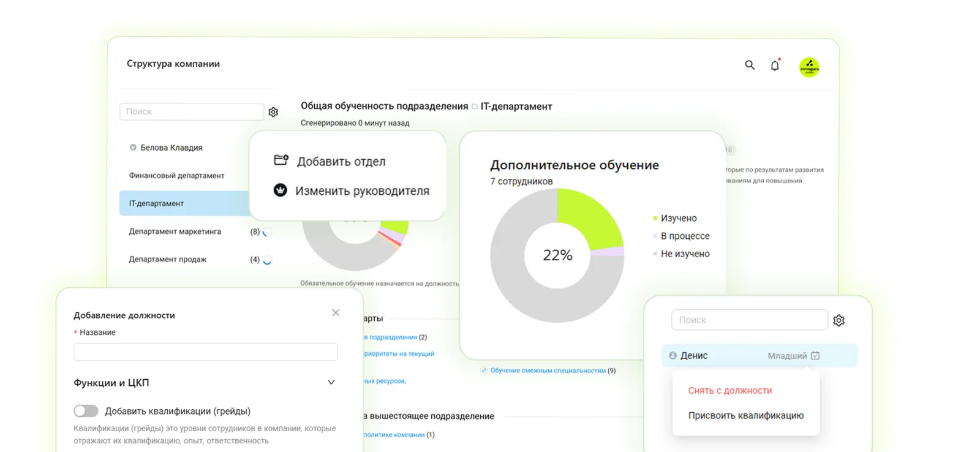
Task: Click the Структура компании page title
Action: 173,64
